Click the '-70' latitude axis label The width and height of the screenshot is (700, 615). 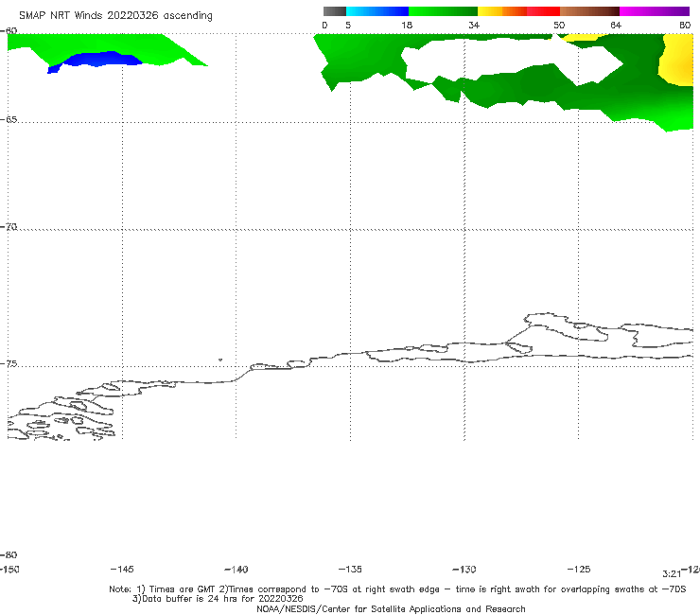(9, 227)
